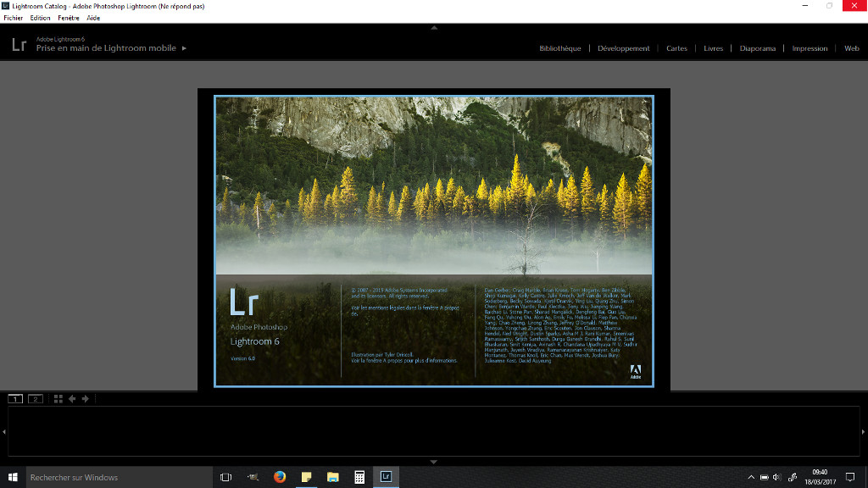The image size is (868, 488).
Task: Open the grid view icon in filmstrip
Action: tap(58, 399)
